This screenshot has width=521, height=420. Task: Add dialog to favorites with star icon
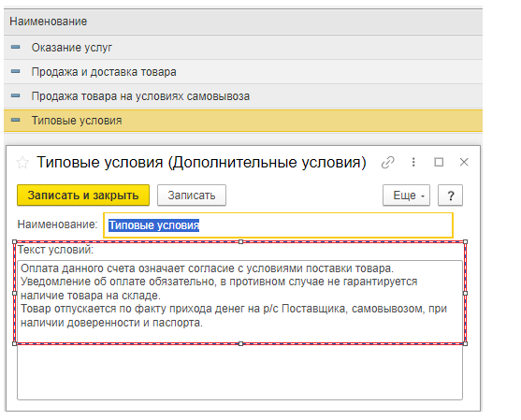point(22,163)
